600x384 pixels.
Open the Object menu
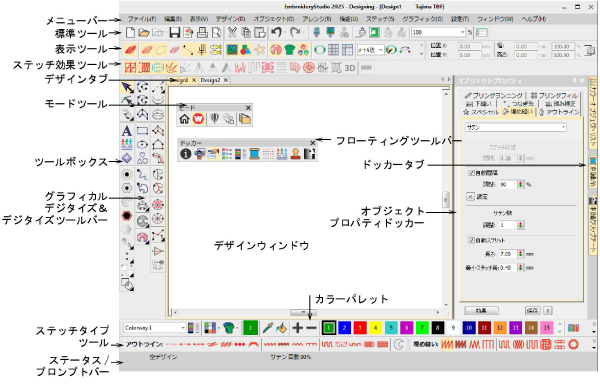(x=274, y=19)
